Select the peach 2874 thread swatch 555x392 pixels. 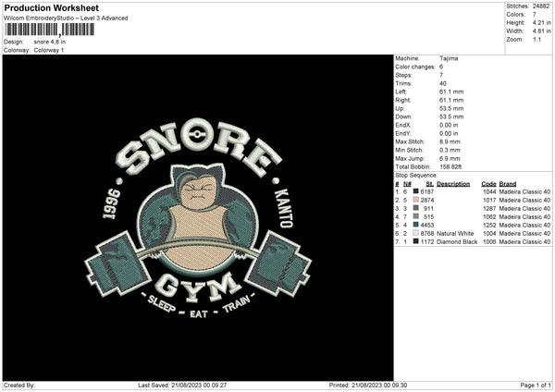coord(416,200)
